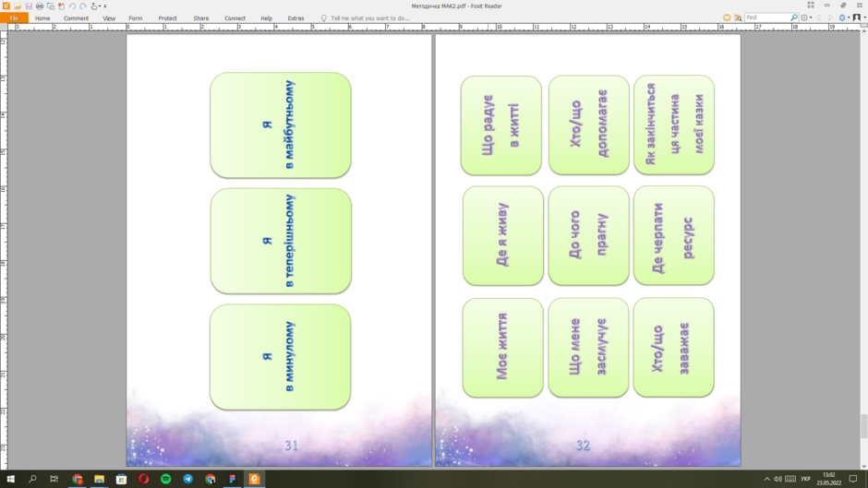Screen dimensions: 868x488
Task: Click the 'Хто/що заважає' card
Action: pyautogui.click(x=674, y=348)
